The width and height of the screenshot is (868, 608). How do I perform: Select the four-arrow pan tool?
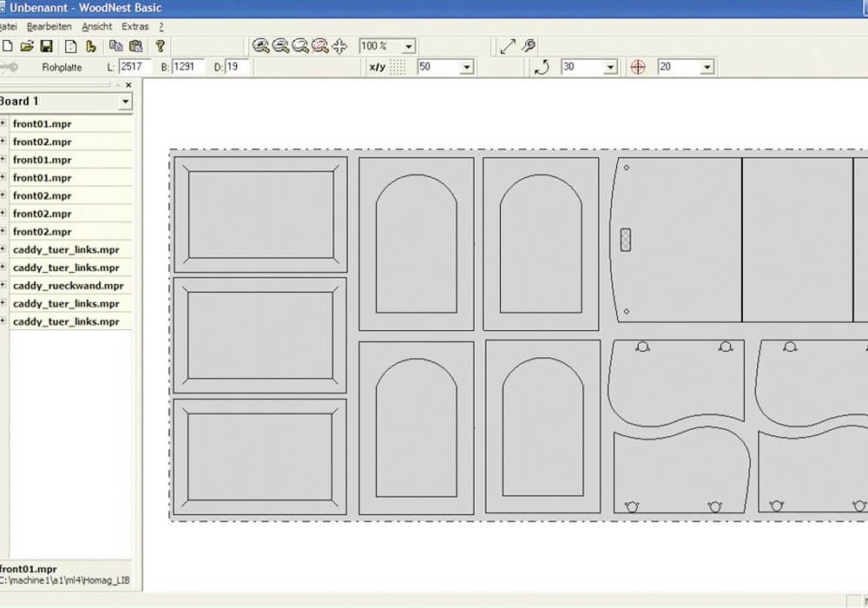point(339,46)
